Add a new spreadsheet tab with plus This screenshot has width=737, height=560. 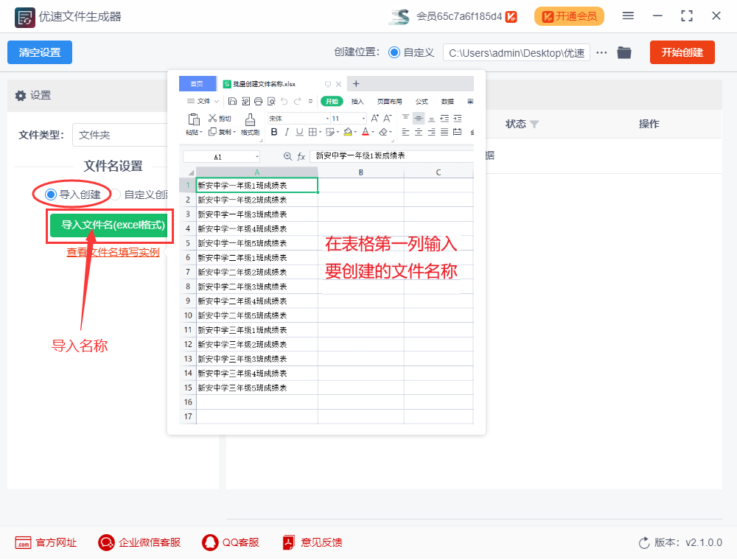pos(356,83)
